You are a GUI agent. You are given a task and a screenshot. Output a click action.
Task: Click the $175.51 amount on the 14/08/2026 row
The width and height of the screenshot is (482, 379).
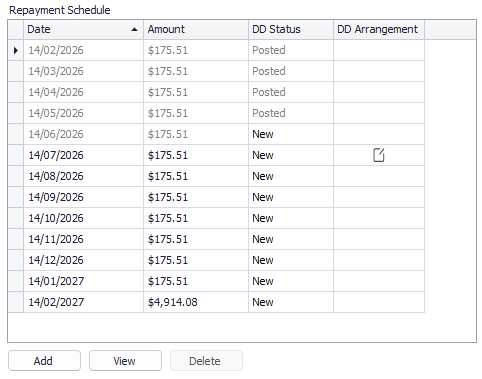[x=196, y=176]
